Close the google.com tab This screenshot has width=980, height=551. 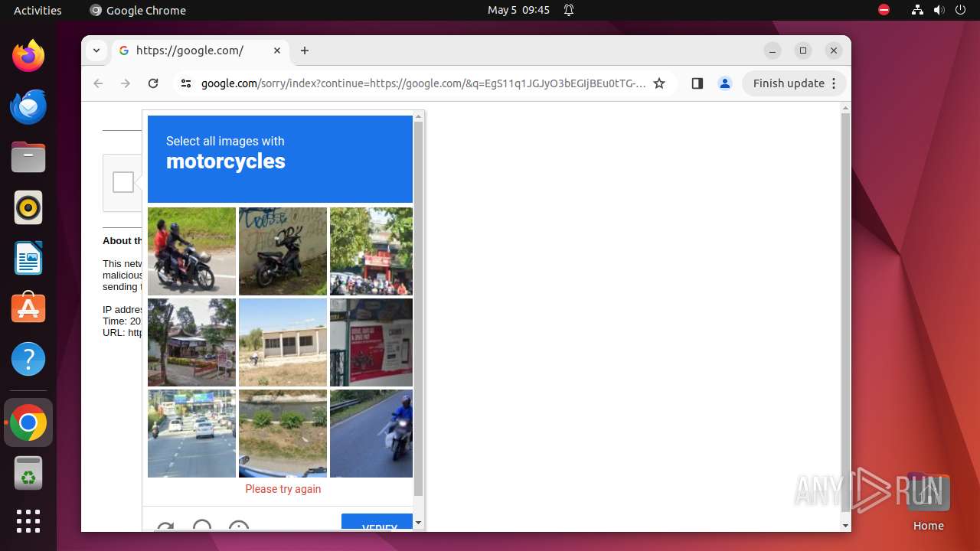(277, 51)
